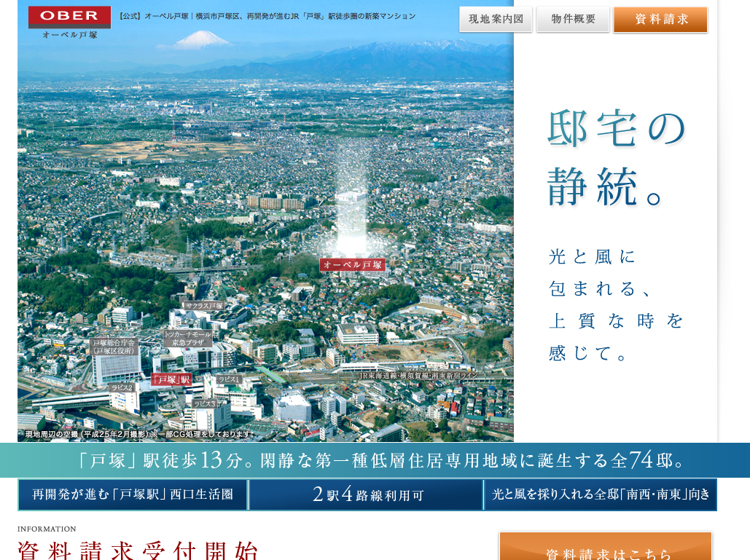Click the サクラス戸塚 map label

tap(203, 306)
